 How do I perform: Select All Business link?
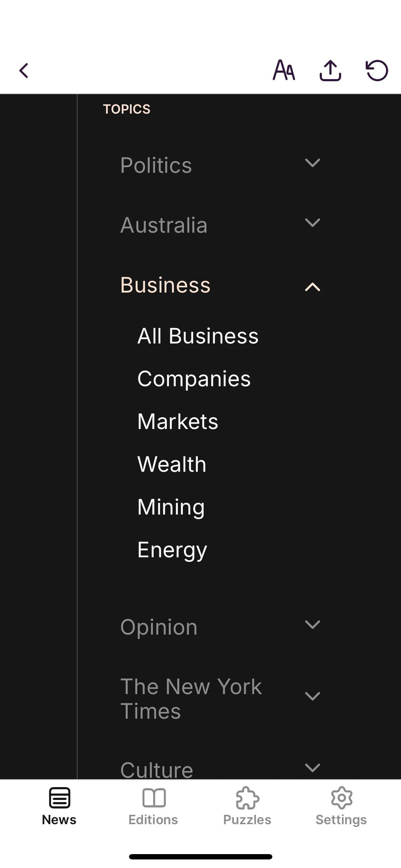click(x=198, y=336)
